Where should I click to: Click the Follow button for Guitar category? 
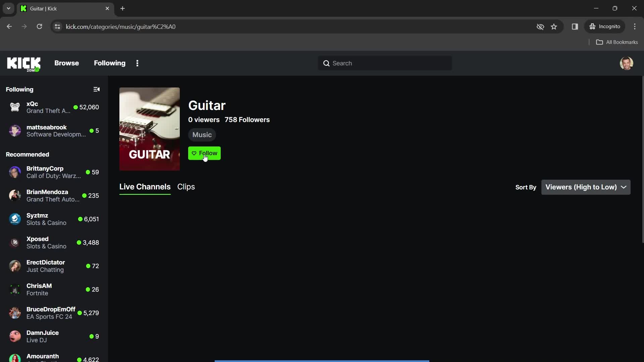coord(204,153)
